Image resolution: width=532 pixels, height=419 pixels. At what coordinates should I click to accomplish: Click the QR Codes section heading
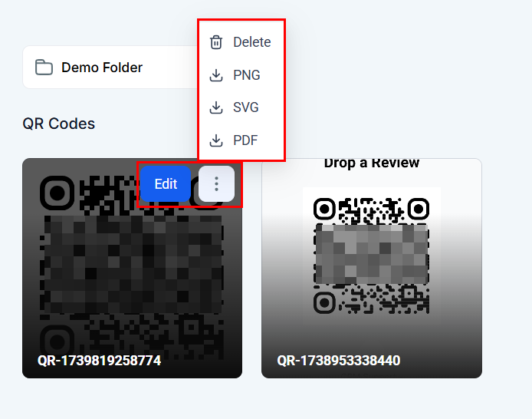(x=59, y=124)
